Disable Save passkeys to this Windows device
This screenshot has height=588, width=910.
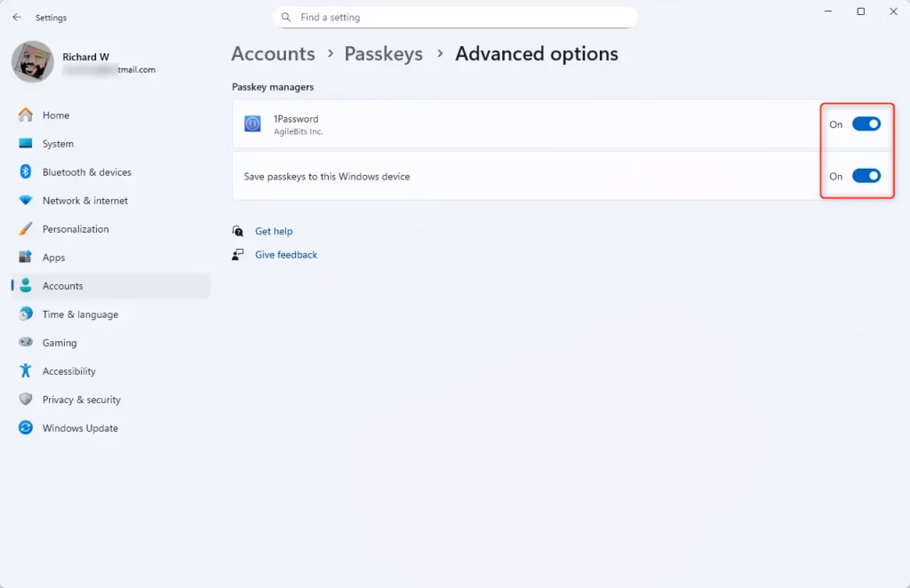(866, 176)
